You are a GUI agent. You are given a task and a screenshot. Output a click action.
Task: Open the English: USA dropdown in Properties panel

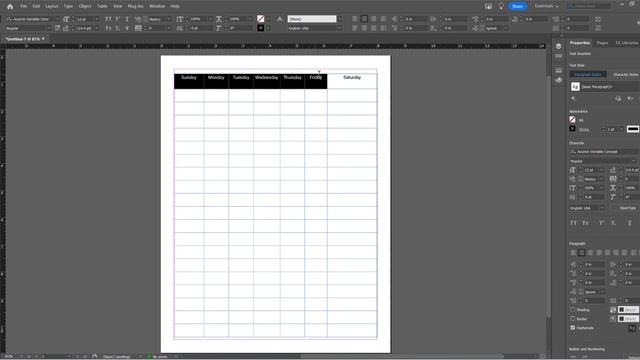(x=587, y=208)
